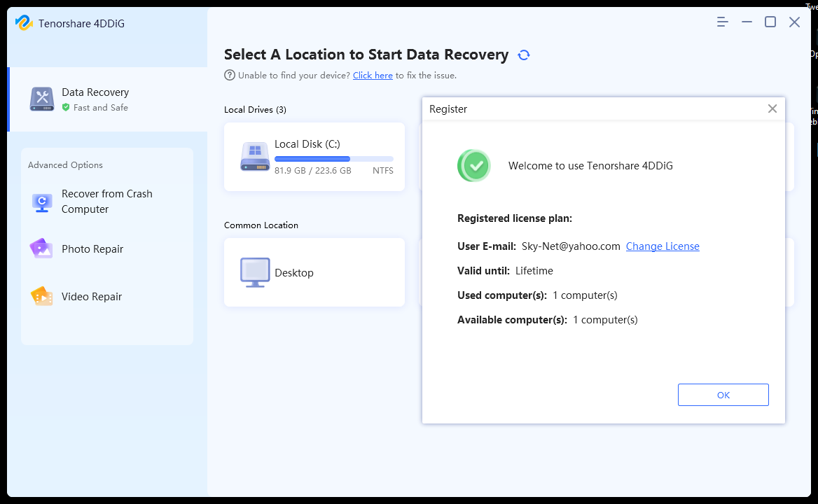
Task: Confirm registration with OK button
Action: click(723, 395)
